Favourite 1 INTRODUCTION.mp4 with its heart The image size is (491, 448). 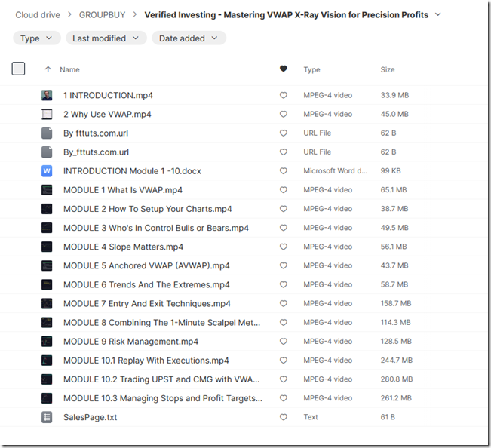[284, 95]
